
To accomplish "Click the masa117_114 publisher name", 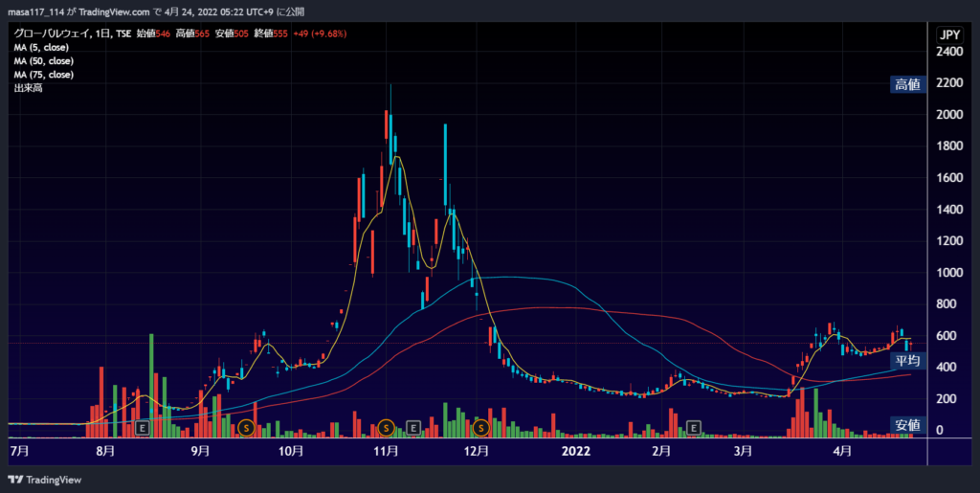I will click(36, 11).
